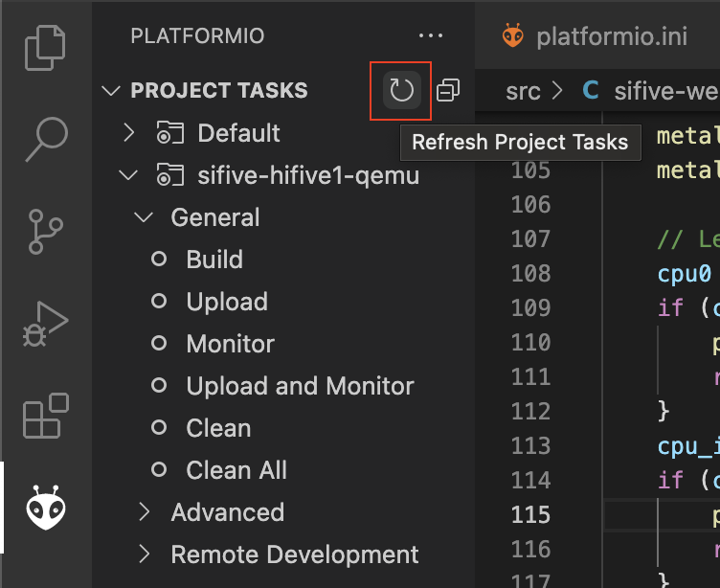The height and width of the screenshot is (588, 720).
Task: Click line number 116 in gutter
Action: click(530, 549)
